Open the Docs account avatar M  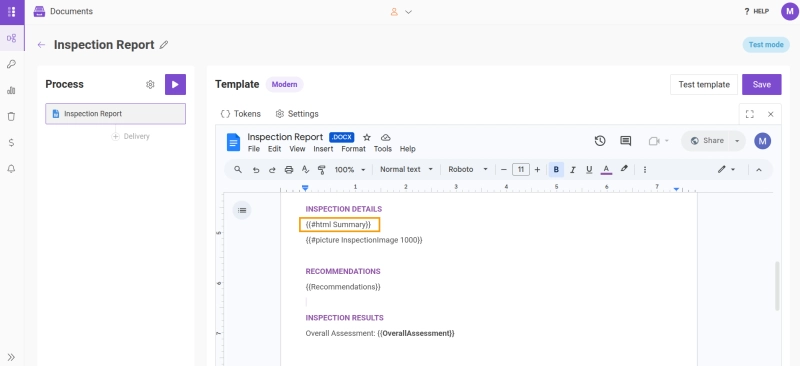coord(762,141)
